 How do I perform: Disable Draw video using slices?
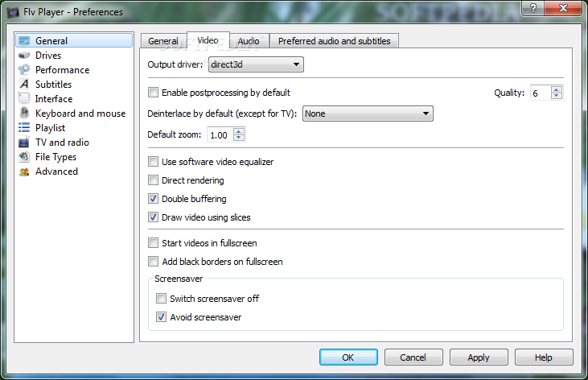153,217
